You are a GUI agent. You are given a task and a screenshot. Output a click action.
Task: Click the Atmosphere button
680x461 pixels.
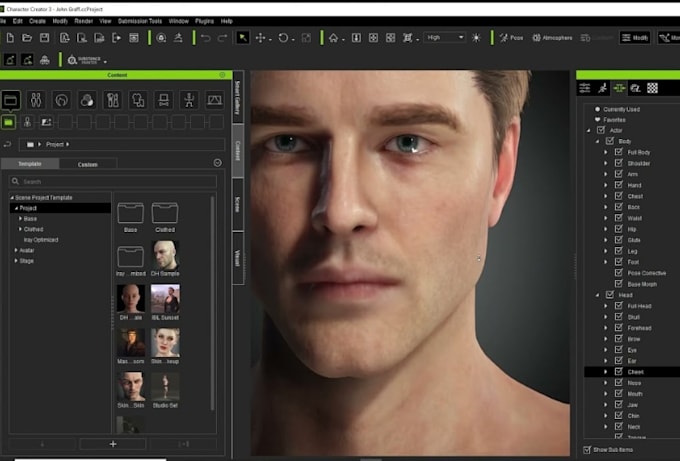click(x=552, y=38)
